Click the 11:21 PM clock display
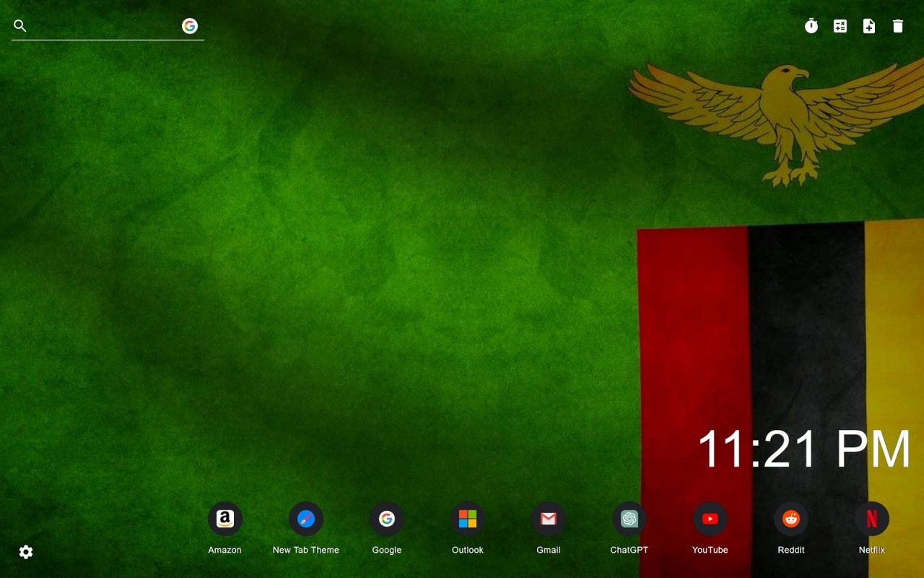Viewport: 924px width, 578px height. point(804,449)
